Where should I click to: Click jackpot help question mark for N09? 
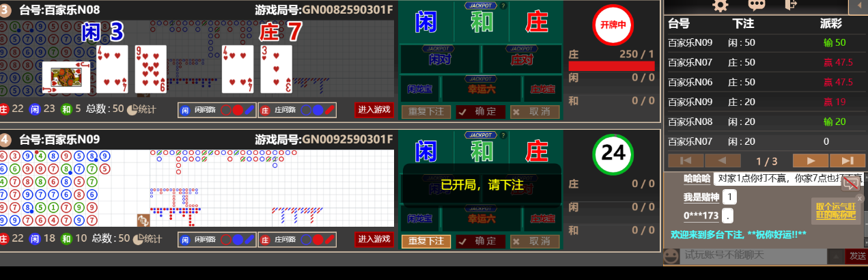[503, 135]
